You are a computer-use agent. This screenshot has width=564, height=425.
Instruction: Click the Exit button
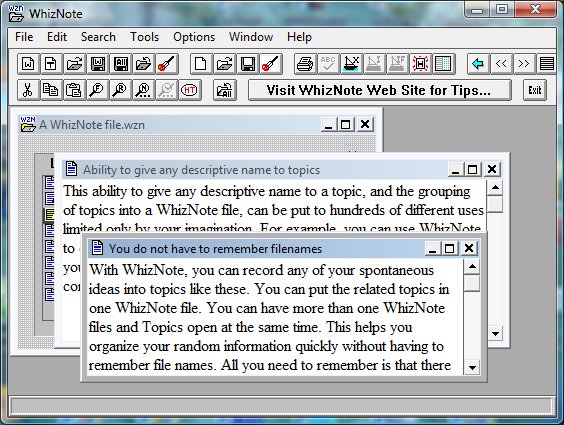[x=535, y=90]
